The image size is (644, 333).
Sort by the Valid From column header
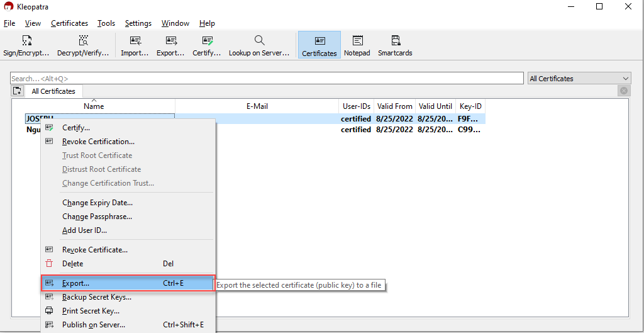[394, 106]
